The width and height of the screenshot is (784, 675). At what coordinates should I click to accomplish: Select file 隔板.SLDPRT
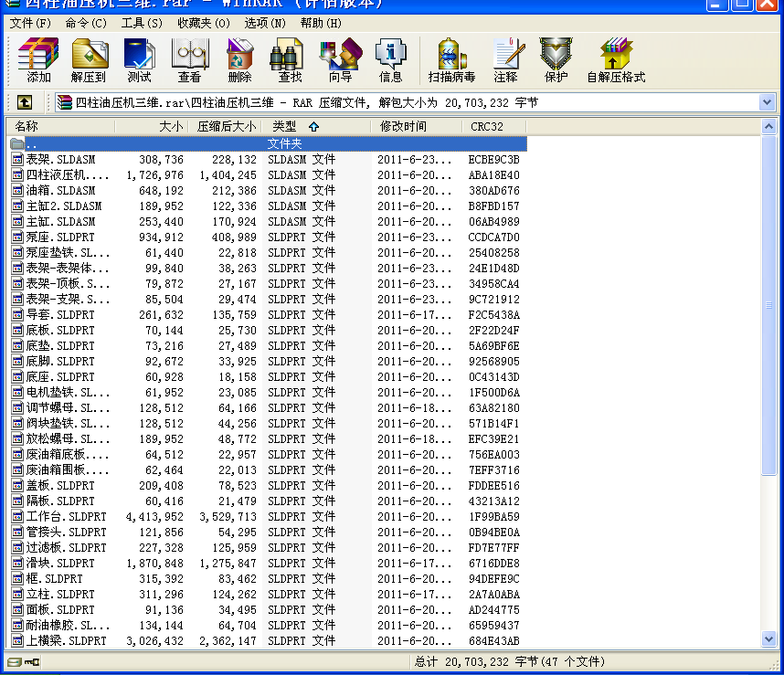pyautogui.click(x=60, y=501)
